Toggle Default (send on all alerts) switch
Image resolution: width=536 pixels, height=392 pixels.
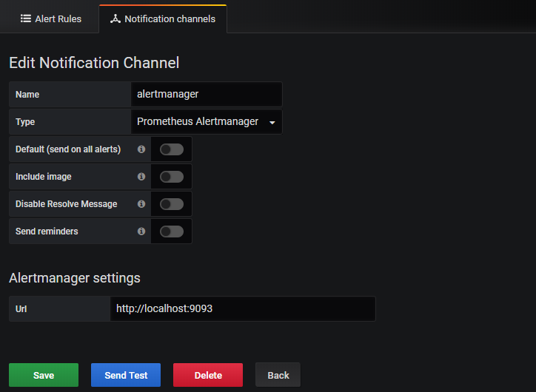172,149
